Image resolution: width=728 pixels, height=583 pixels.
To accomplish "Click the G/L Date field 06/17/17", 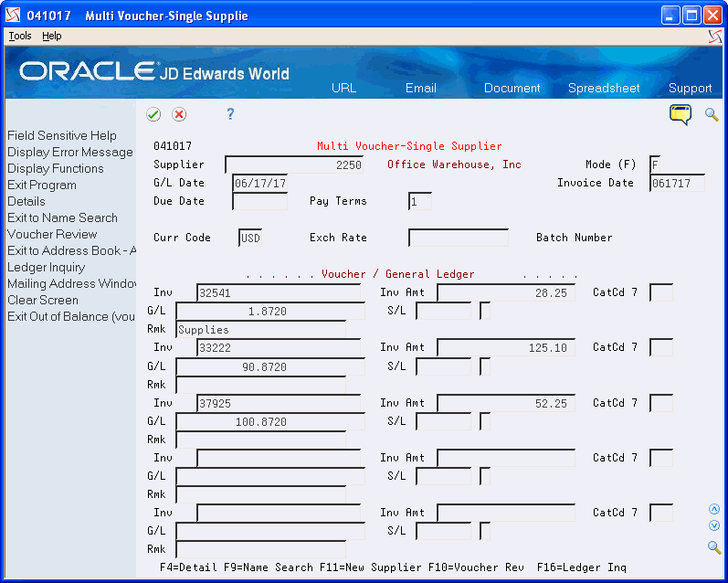I will pyautogui.click(x=259, y=183).
